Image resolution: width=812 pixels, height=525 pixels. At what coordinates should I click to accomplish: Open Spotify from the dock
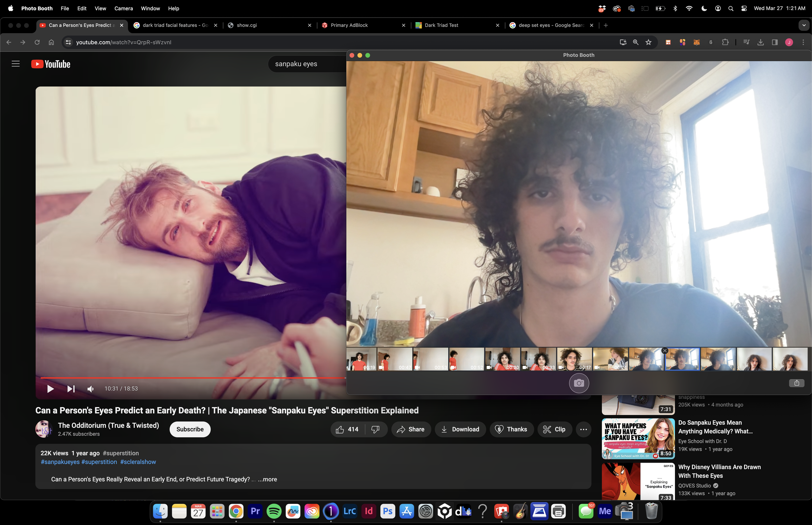pyautogui.click(x=274, y=511)
